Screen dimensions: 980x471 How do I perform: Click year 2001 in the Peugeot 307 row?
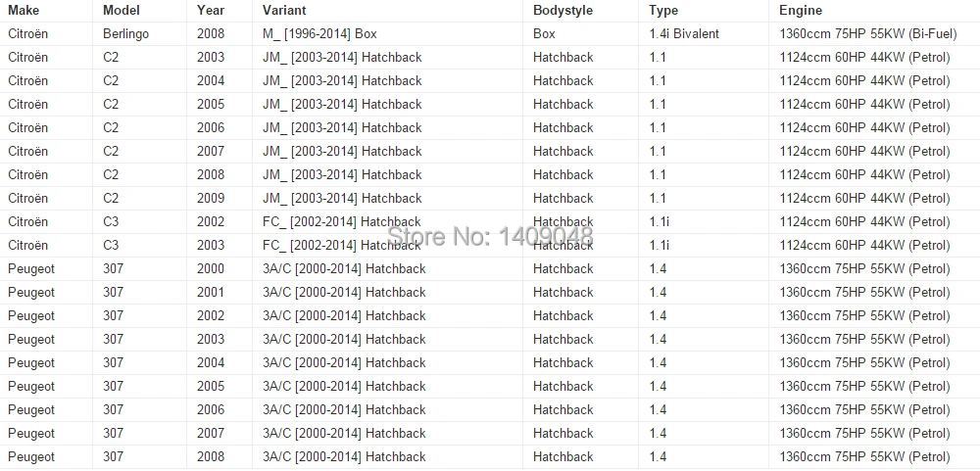point(211,293)
